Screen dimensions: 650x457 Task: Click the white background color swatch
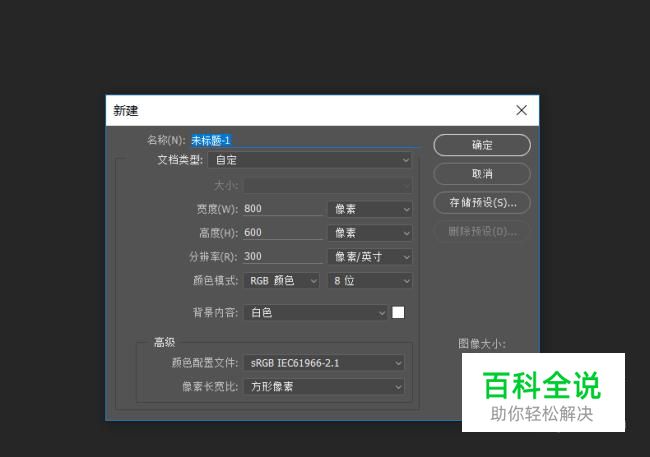398,312
